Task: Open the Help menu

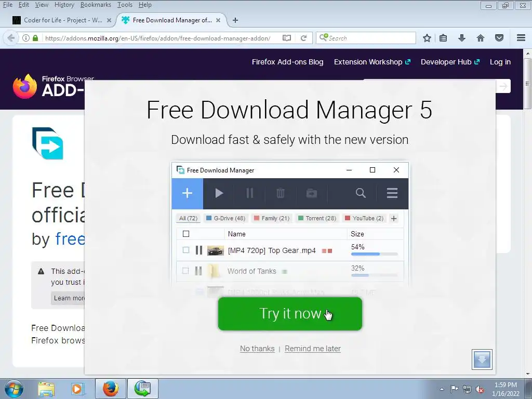Action: (145, 5)
